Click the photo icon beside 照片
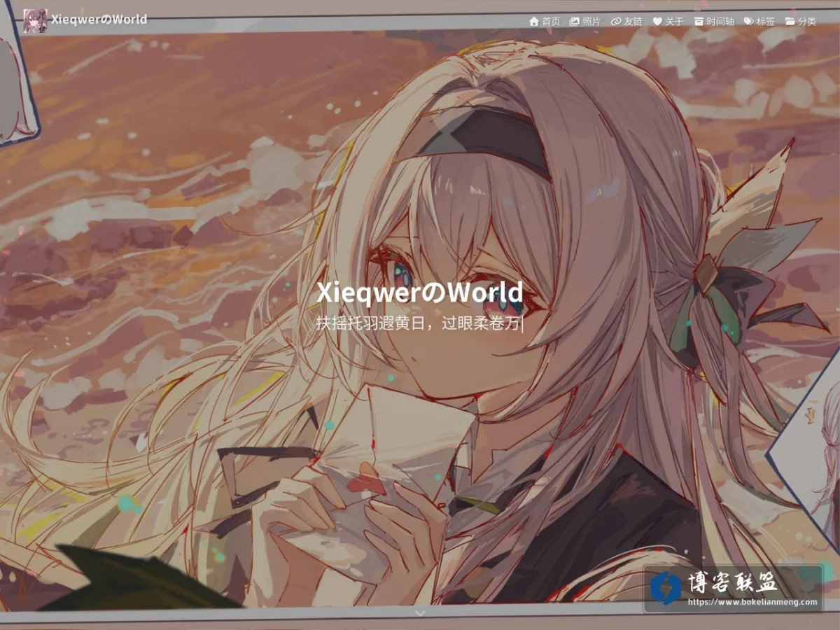840x630 pixels. click(575, 22)
